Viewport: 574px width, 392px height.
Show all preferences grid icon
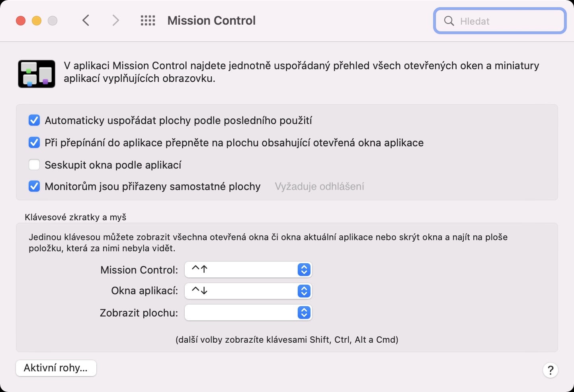click(148, 20)
